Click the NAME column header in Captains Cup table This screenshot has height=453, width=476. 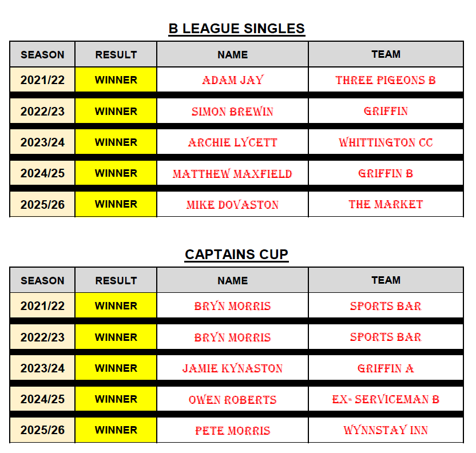click(x=233, y=280)
